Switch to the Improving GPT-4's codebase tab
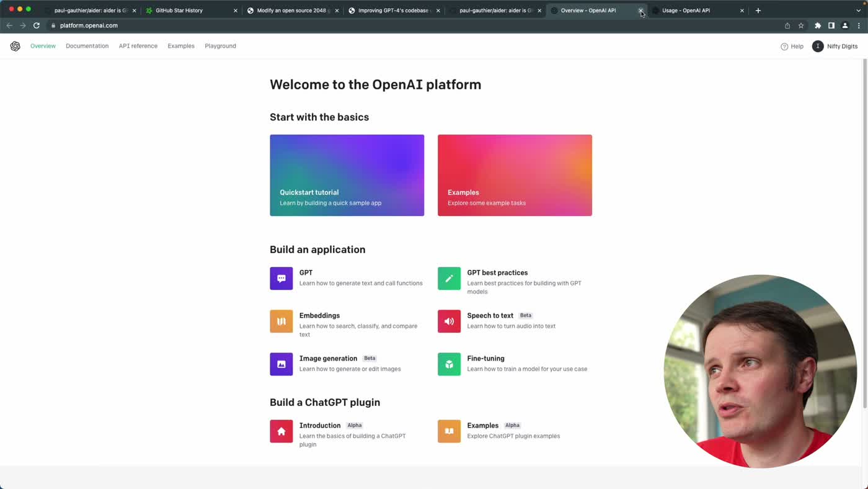Screen dimensions: 868x489 tap(394, 11)
